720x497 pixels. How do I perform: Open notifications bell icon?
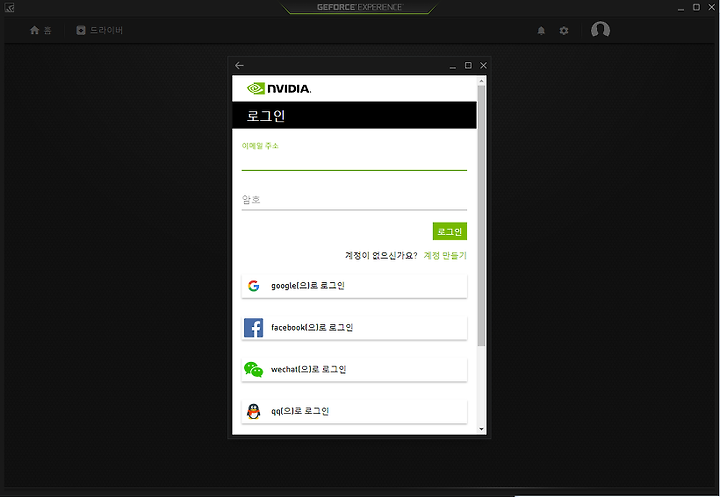[x=541, y=31]
